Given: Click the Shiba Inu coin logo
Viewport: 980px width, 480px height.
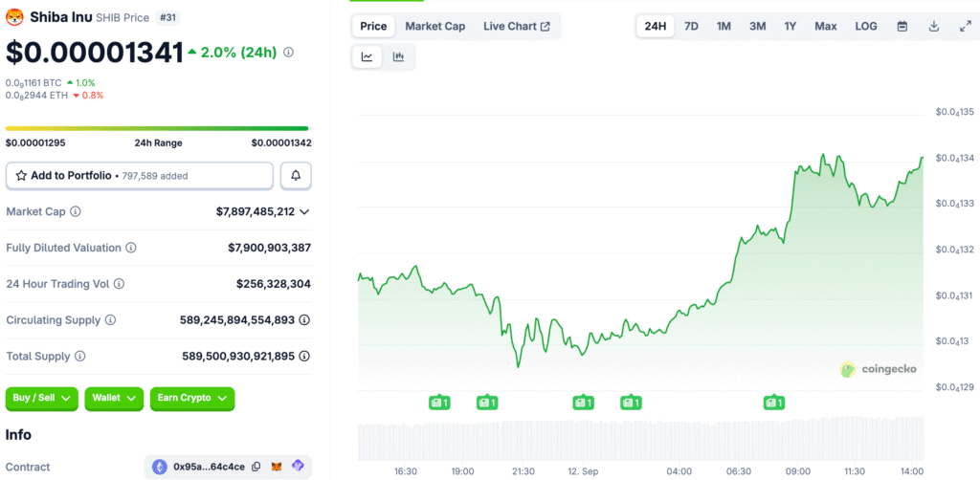Looking at the screenshot, I should coord(14,17).
